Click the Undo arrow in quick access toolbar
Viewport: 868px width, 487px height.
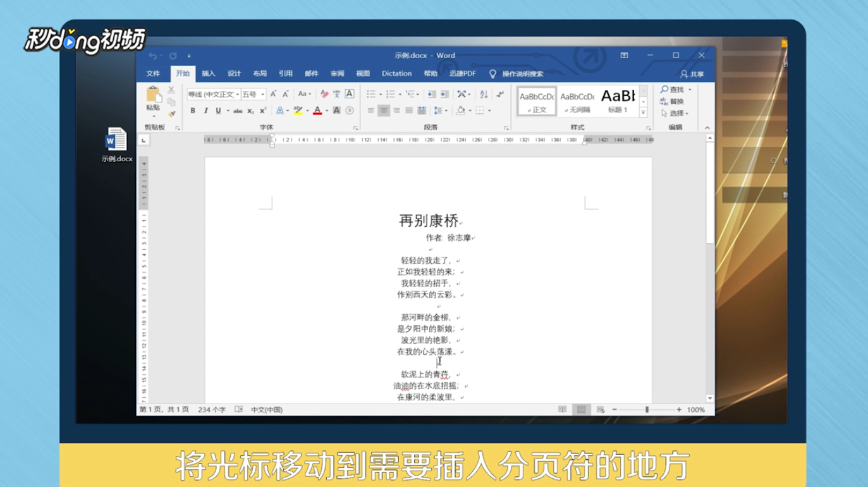[152, 56]
